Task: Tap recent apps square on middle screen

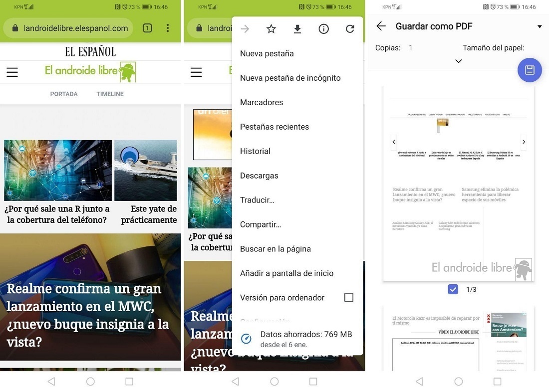Action: (313, 381)
